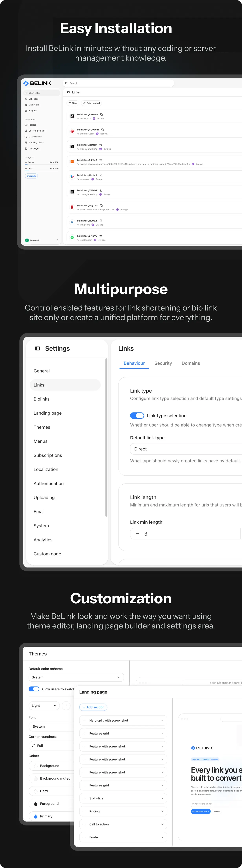The height and width of the screenshot is (868, 242).
Task: Open Insights in the sidebar
Action: click(x=42, y=111)
